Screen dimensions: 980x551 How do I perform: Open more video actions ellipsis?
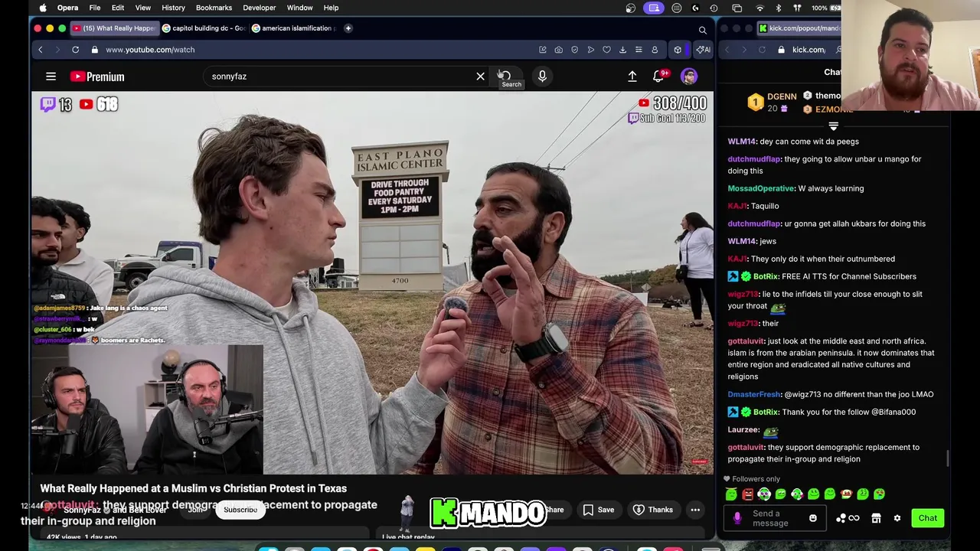(x=695, y=510)
